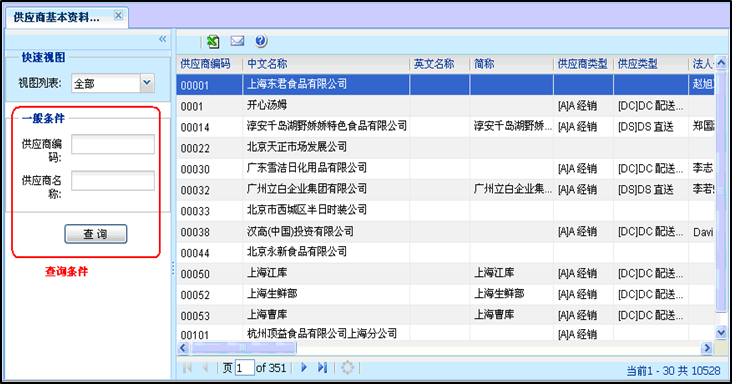The width and height of the screenshot is (732, 384).
Task: Click the horizontal scrollbar left arrow
Action: coord(183,348)
